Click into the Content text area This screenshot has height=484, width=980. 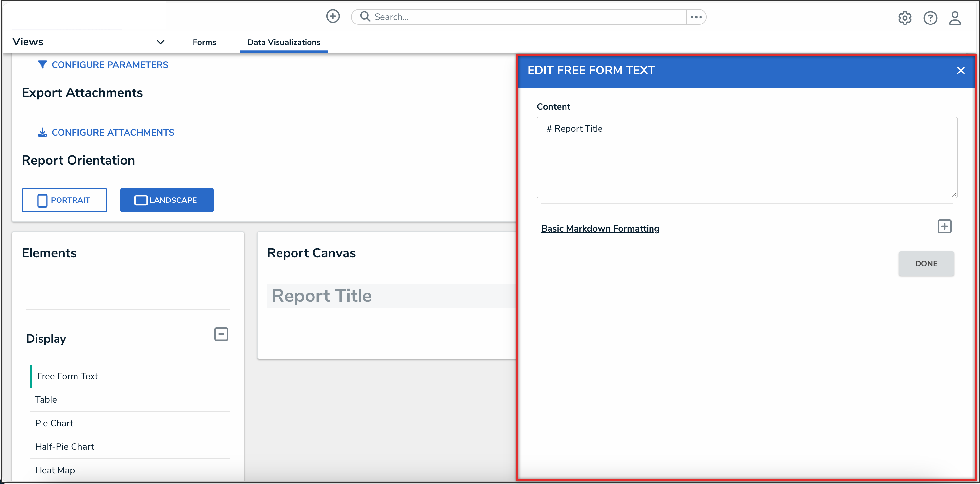pyautogui.click(x=746, y=157)
